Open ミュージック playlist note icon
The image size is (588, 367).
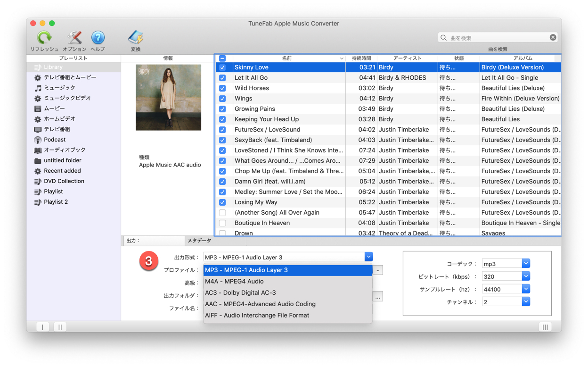38,88
